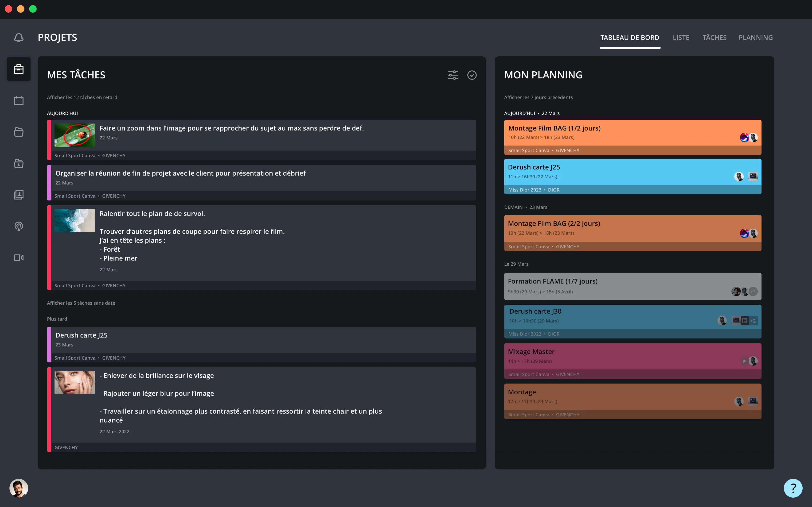Open the video camera icon in sidebar
The image size is (812, 507).
click(x=19, y=257)
